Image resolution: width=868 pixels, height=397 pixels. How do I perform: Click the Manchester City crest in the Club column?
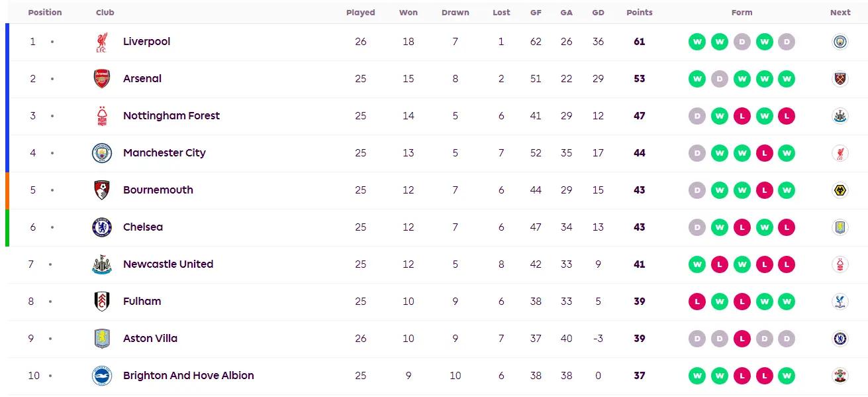(x=101, y=153)
